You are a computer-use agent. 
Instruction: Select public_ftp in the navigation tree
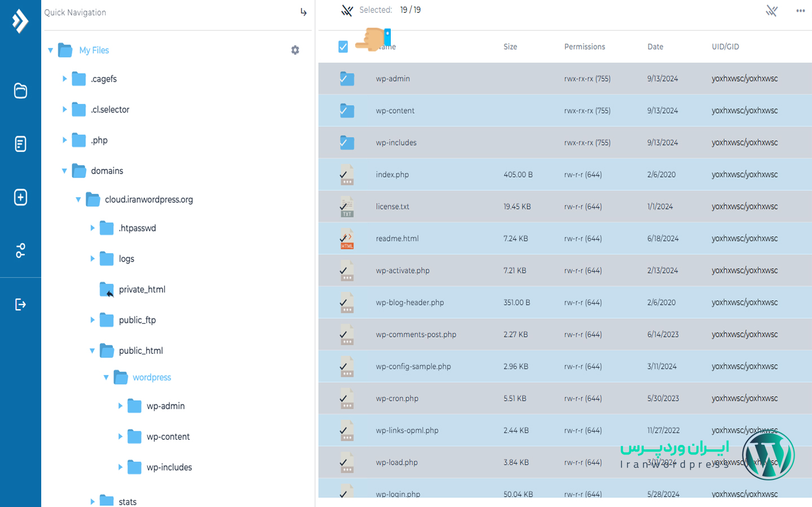click(x=137, y=320)
